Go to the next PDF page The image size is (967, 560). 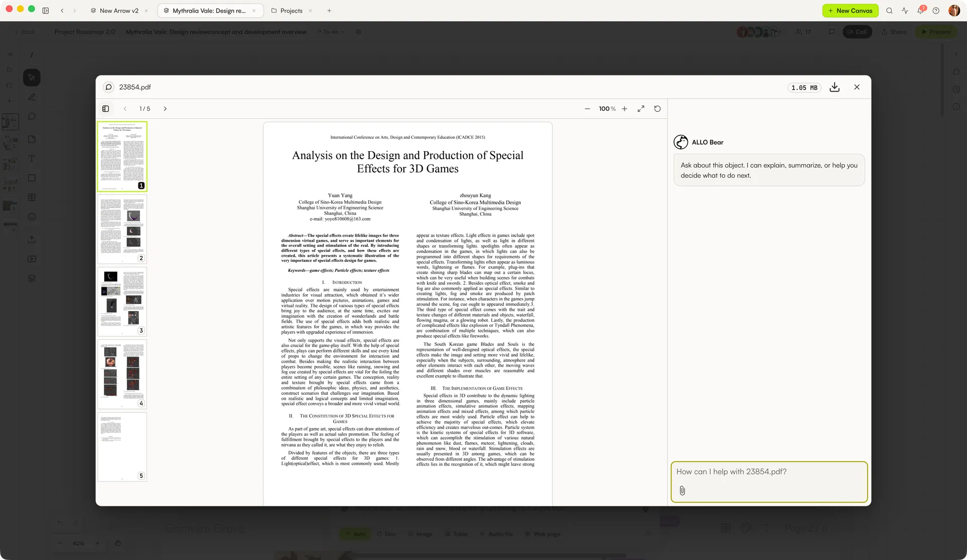[x=165, y=109]
